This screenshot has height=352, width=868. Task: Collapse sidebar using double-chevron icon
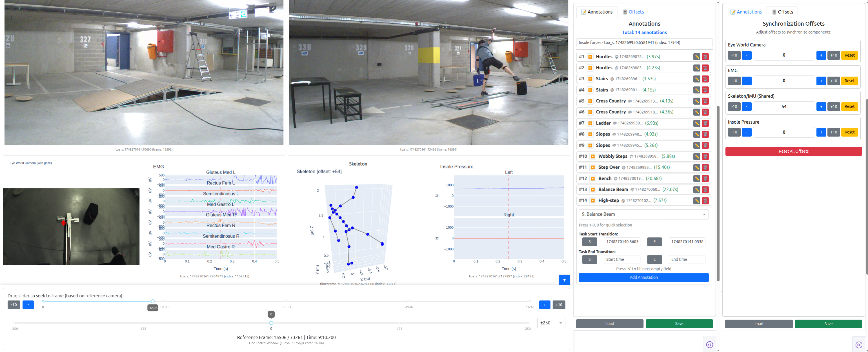coord(710,344)
